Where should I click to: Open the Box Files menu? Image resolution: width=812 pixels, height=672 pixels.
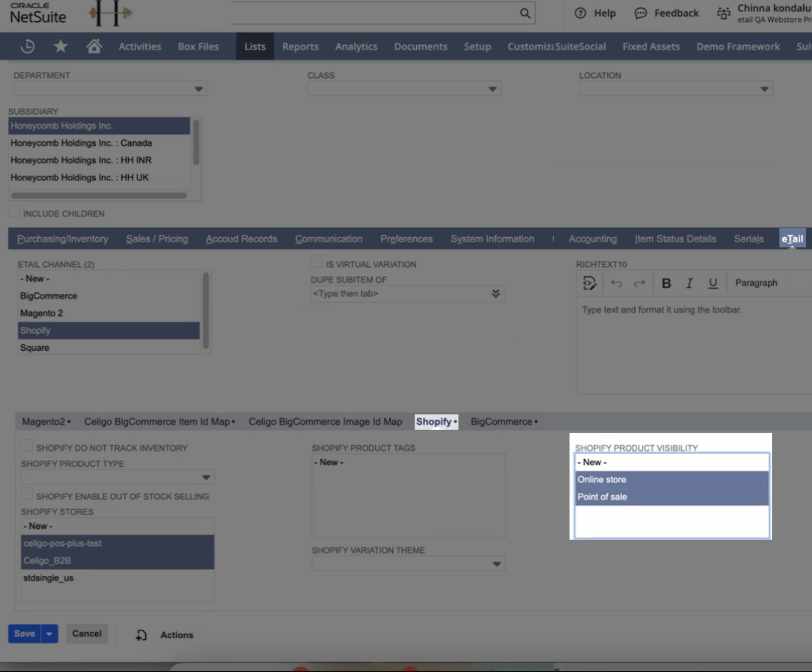tap(198, 46)
